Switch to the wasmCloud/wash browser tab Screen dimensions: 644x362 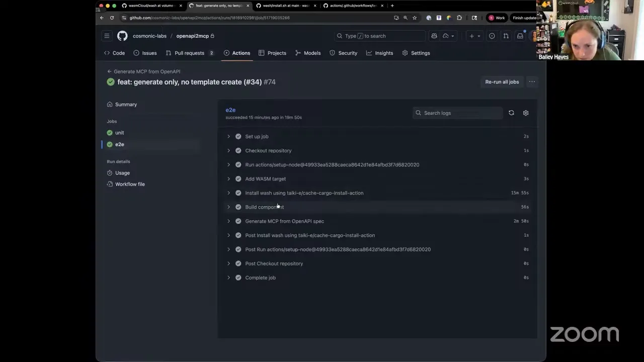(x=151, y=6)
